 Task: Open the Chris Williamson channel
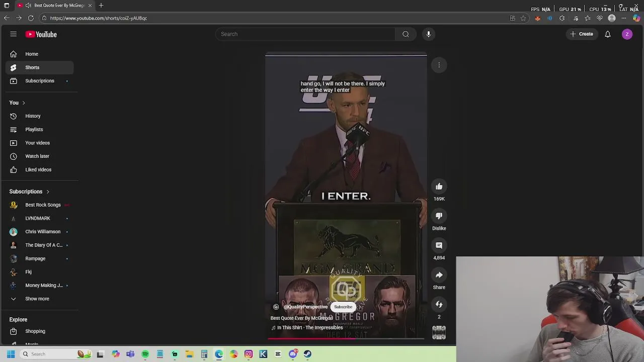click(39, 232)
